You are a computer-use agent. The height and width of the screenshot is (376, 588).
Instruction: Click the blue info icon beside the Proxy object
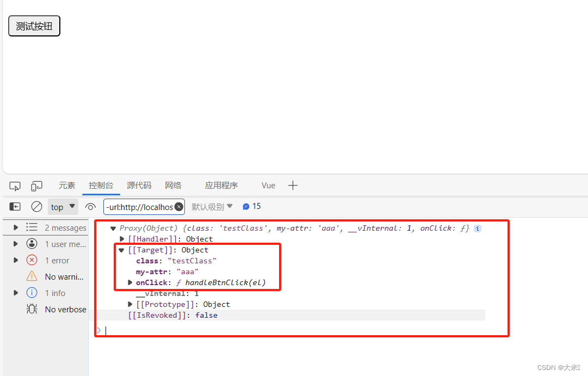(477, 228)
